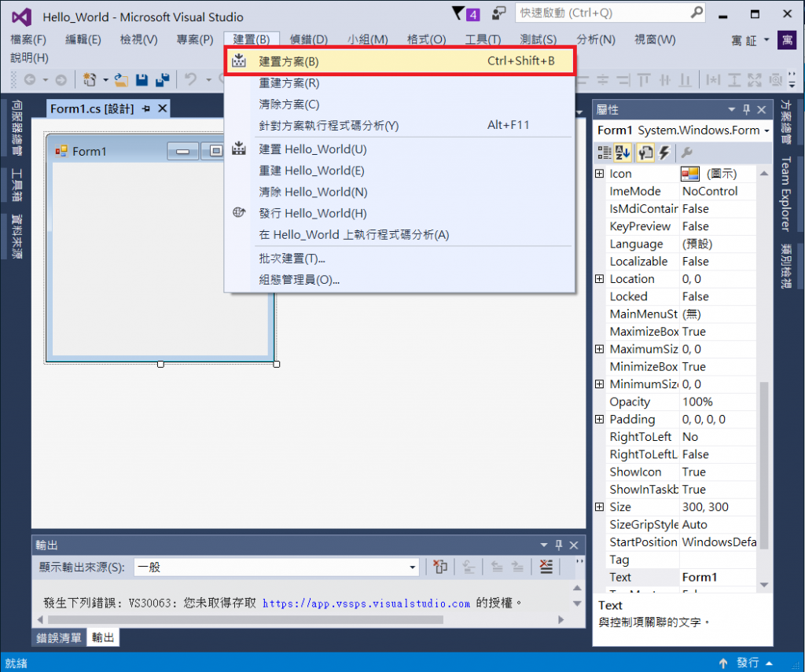Viewport: 805px width, 672px height.
Task: Click the Align Tops layout toolbar icon
Action: click(x=643, y=79)
